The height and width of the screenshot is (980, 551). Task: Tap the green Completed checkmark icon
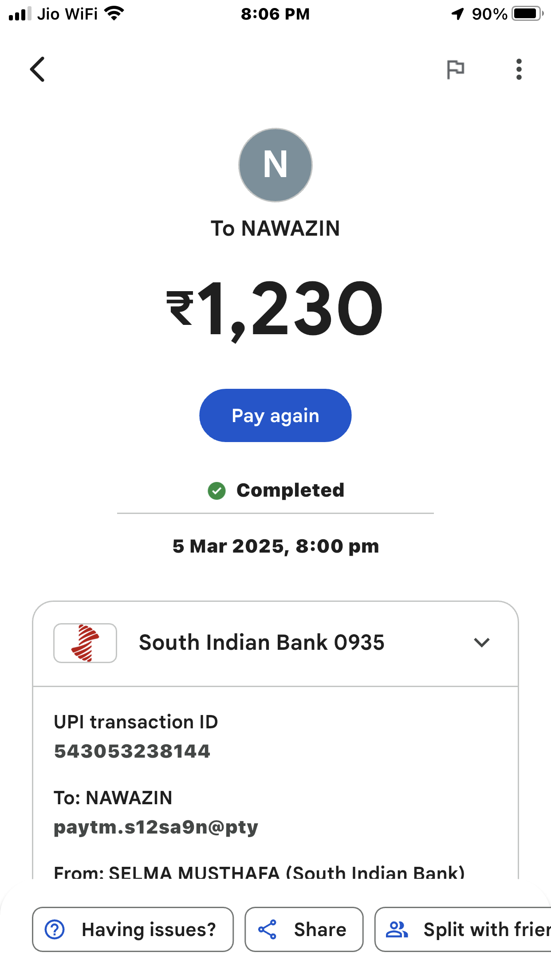[x=216, y=490]
